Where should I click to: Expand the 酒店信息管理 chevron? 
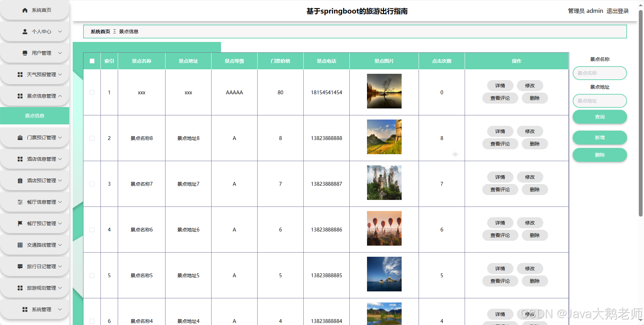click(x=60, y=159)
